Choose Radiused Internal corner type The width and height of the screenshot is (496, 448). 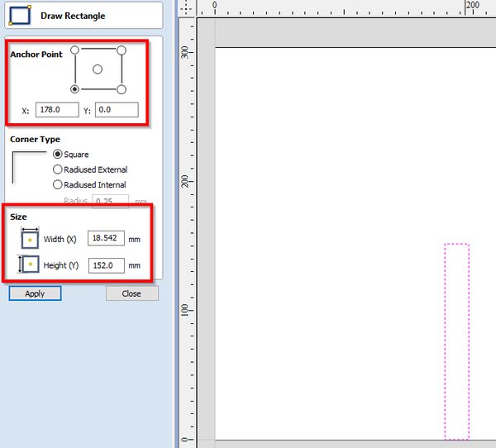point(58,184)
